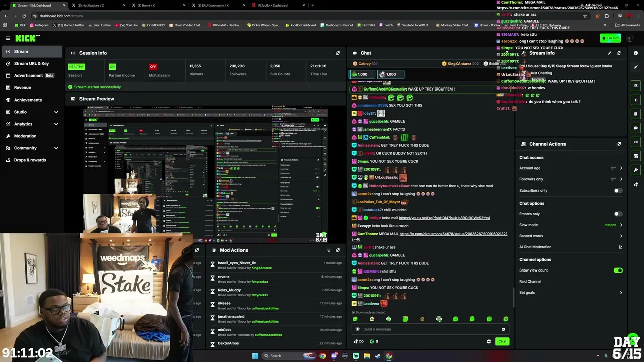Click the green Chat send button
The width and height of the screenshot is (644, 362).
pos(502,341)
